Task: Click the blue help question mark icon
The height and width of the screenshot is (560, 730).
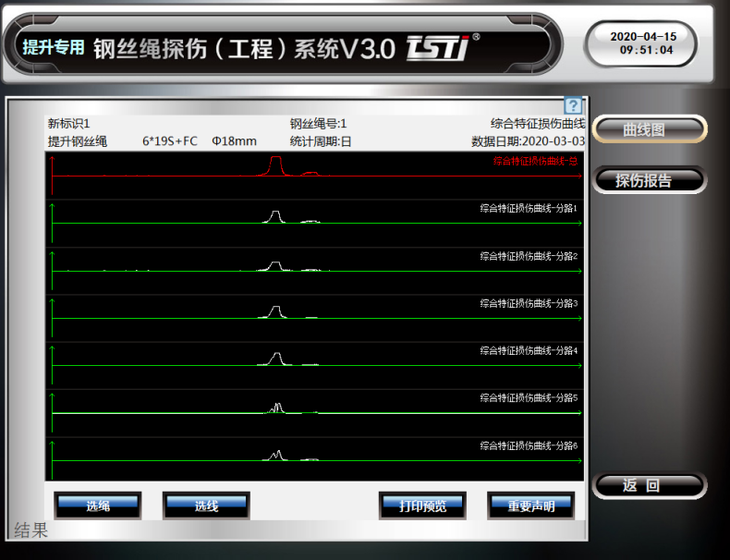Action: [x=572, y=106]
